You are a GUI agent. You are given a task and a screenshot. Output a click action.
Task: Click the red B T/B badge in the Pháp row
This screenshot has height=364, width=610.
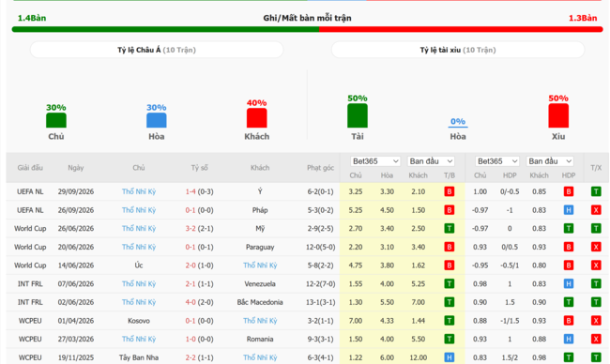[x=450, y=210]
